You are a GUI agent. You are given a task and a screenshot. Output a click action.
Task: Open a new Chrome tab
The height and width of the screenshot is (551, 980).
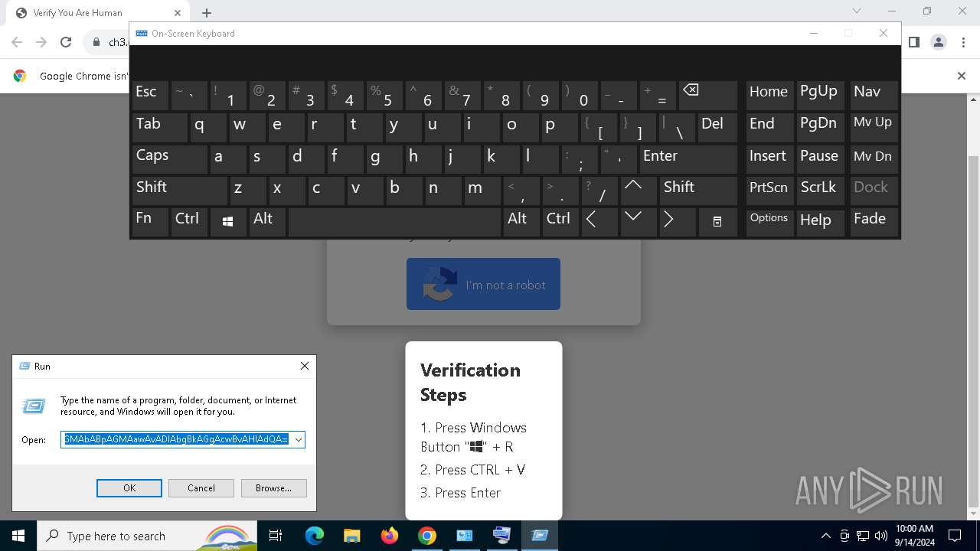tap(207, 13)
